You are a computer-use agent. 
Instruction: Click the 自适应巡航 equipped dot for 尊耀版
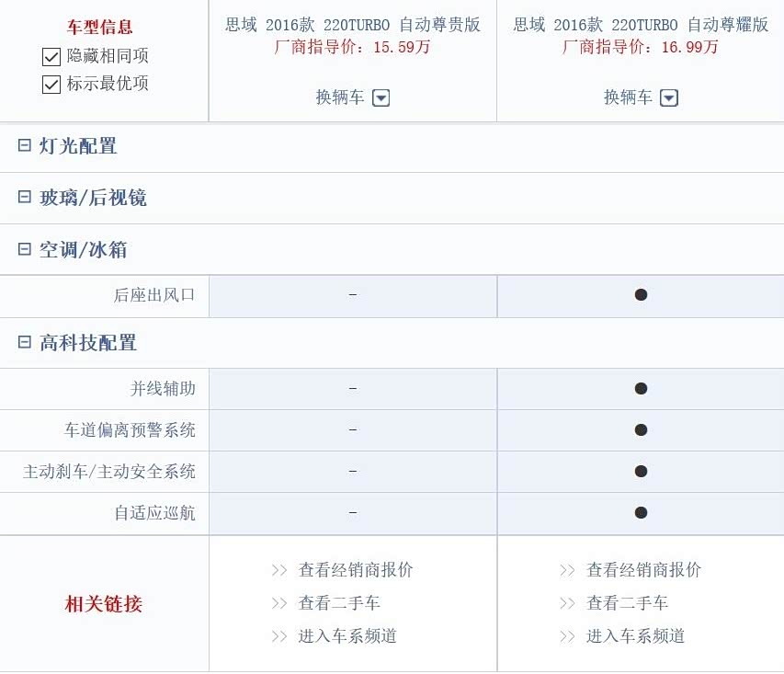641,513
